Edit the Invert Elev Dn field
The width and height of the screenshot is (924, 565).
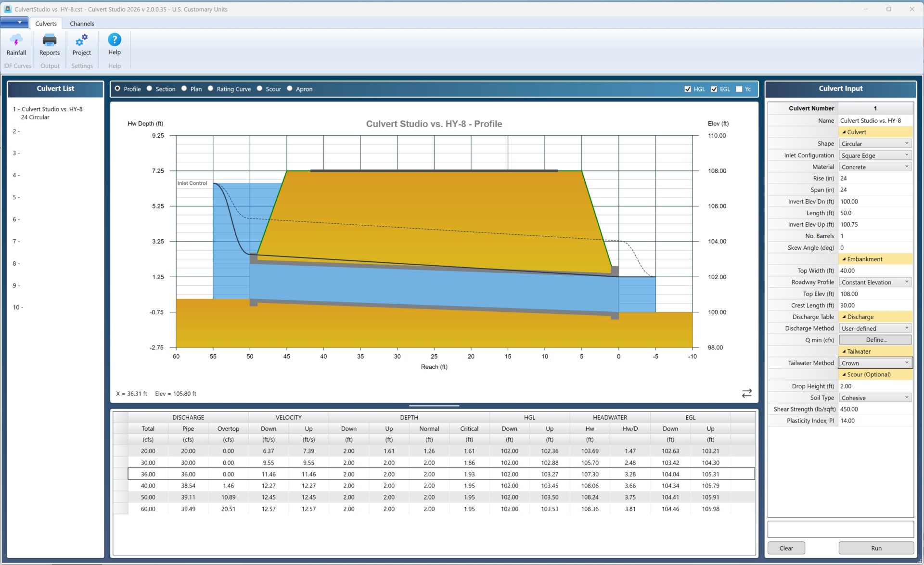tap(876, 201)
